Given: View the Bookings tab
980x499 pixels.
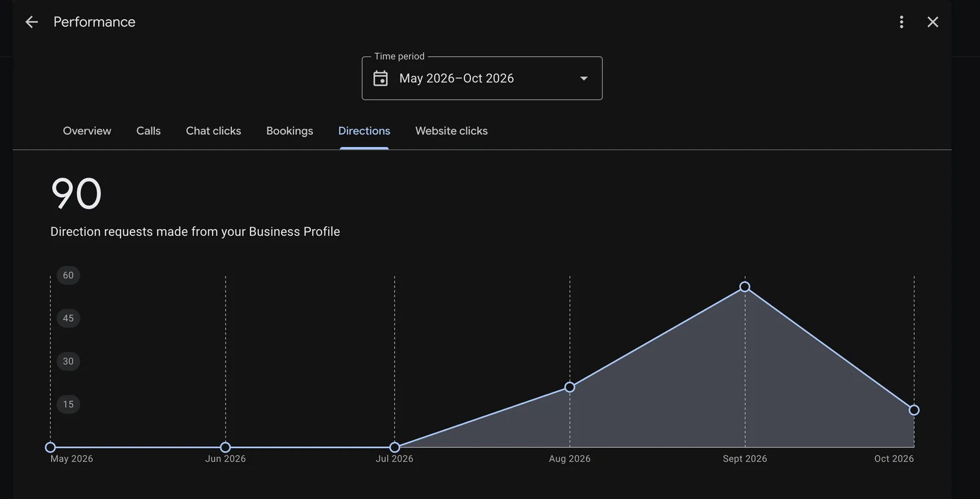Looking at the screenshot, I should (x=290, y=131).
